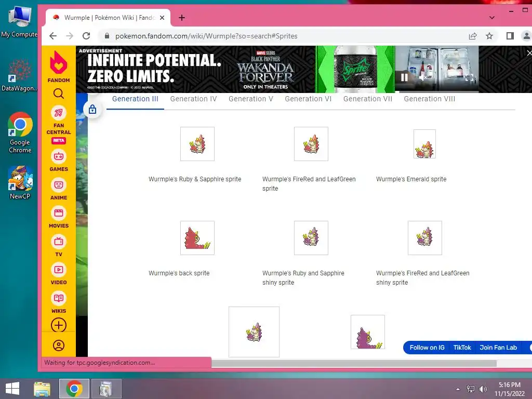Viewport: 532px width, 399px height.
Task: Select the Generation III tab
Action: point(135,99)
